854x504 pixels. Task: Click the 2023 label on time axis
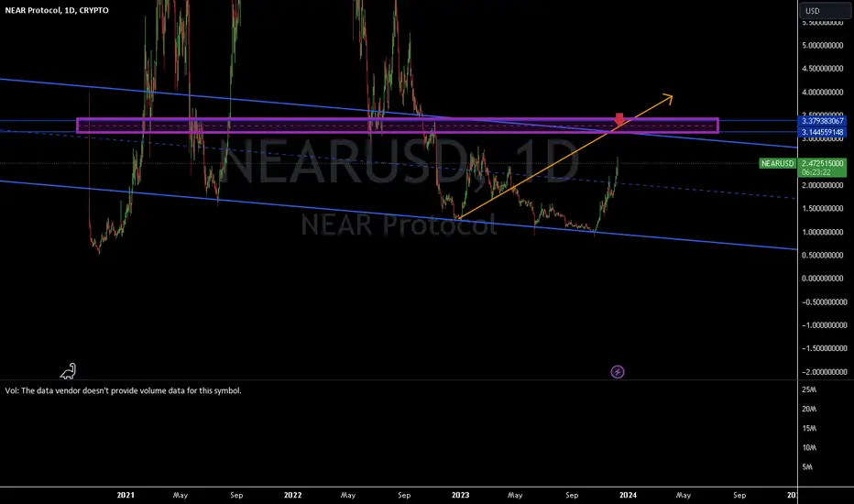(461, 495)
